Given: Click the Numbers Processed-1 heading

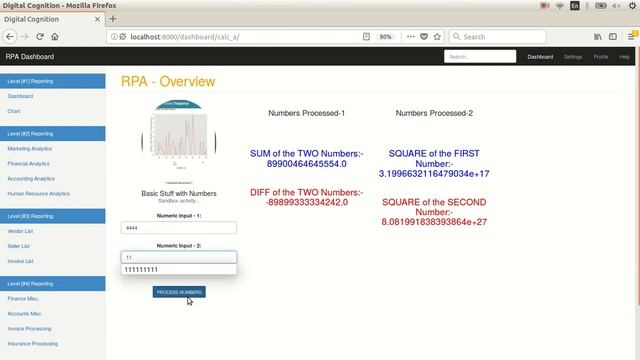Looking at the screenshot, I should click(307, 113).
